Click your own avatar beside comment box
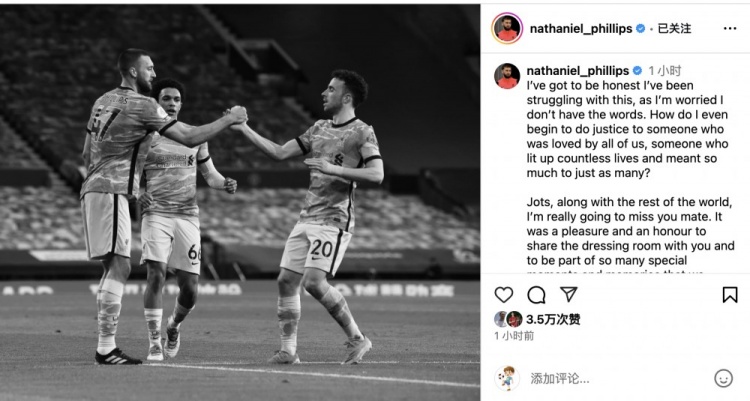Image resolution: width=750 pixels, height=401 pixels. tap(507, 379)
